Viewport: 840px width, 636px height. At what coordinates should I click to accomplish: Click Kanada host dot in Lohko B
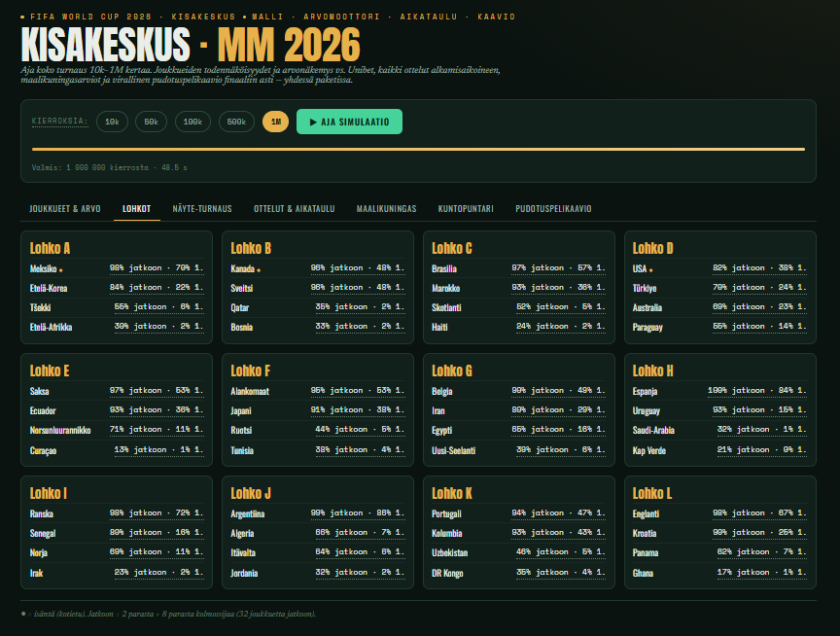[259, 270]
